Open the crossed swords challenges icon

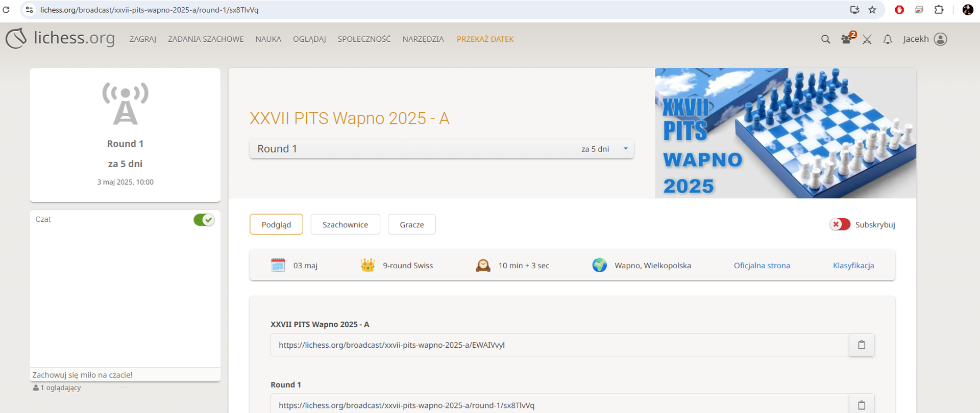pyautogui.click(x=867, y=39)
